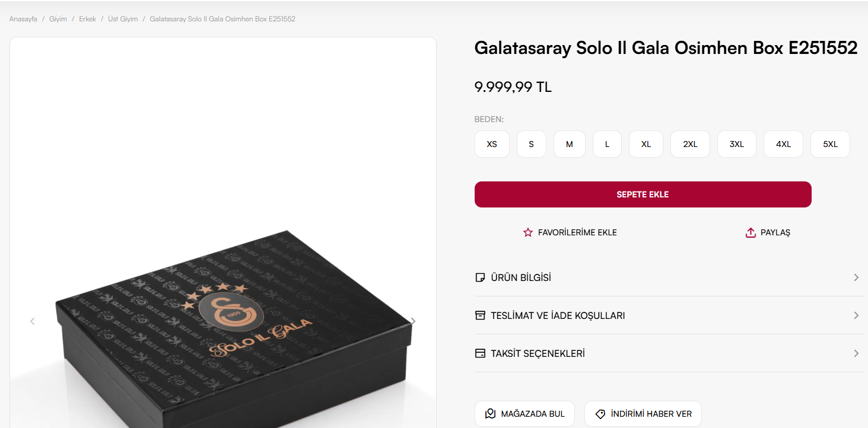Click the share upload icon
This screenshot has width=868, height=428.
coord(751,232)
